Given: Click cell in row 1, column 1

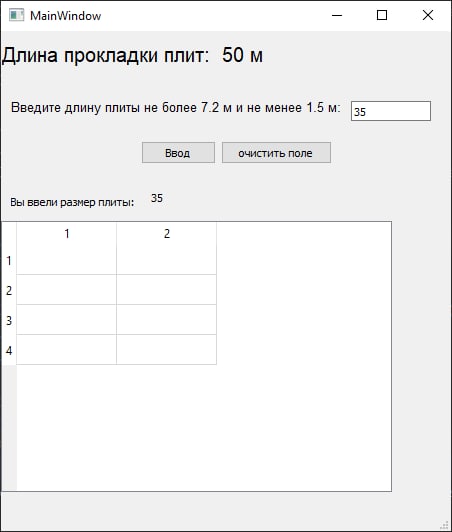Looking at the screenshot, I should tap(67, 260).
